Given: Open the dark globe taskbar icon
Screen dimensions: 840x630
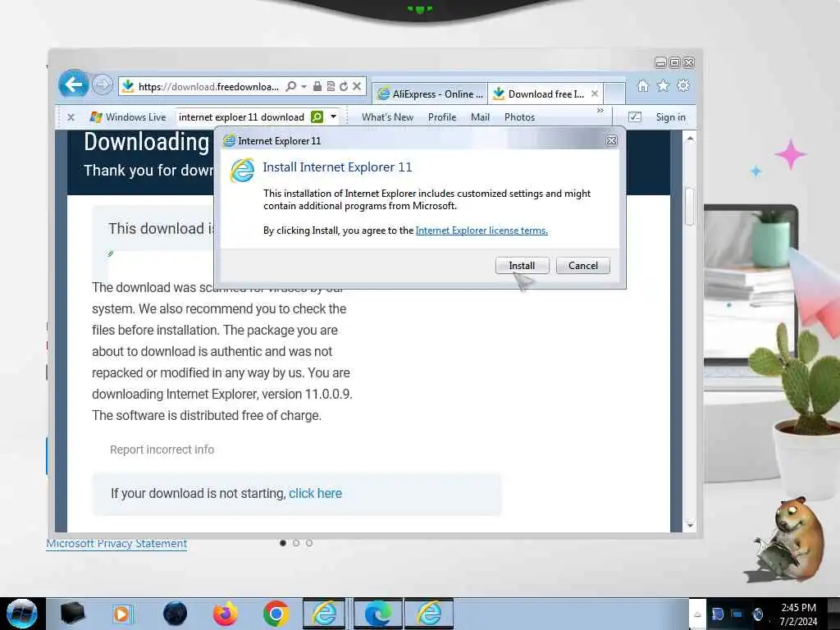Looking at the screenshot, I should point(175,614).
